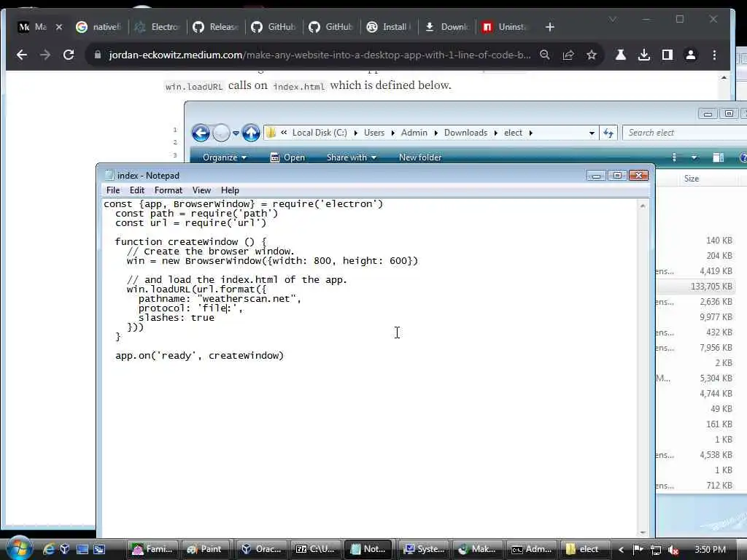
Task: Click the muted volume tray icon
Action: point(673,550)
